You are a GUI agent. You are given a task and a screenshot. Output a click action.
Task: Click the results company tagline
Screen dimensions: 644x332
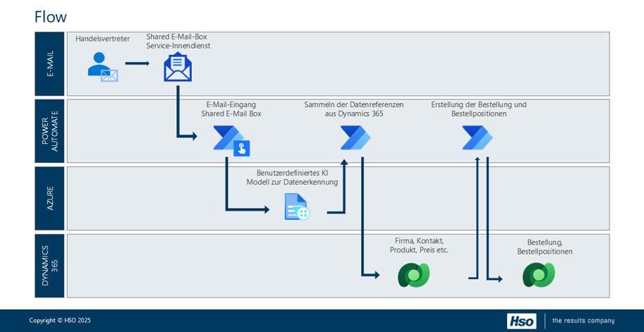tap(583, 321)
